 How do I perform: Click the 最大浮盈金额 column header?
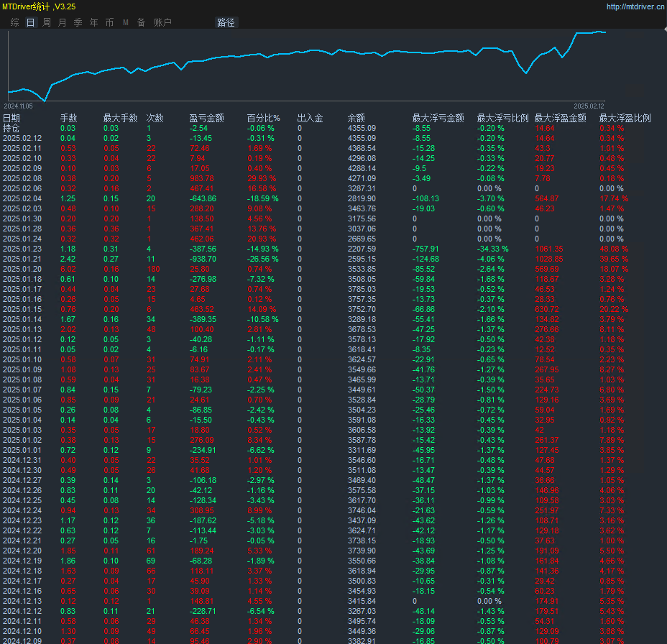pos(560,119)
